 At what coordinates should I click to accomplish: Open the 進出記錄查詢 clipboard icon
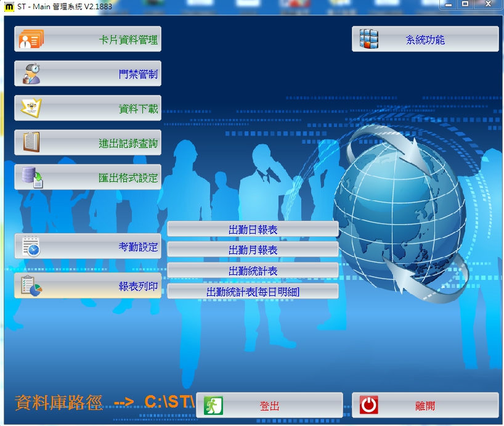tap(31, 143)
